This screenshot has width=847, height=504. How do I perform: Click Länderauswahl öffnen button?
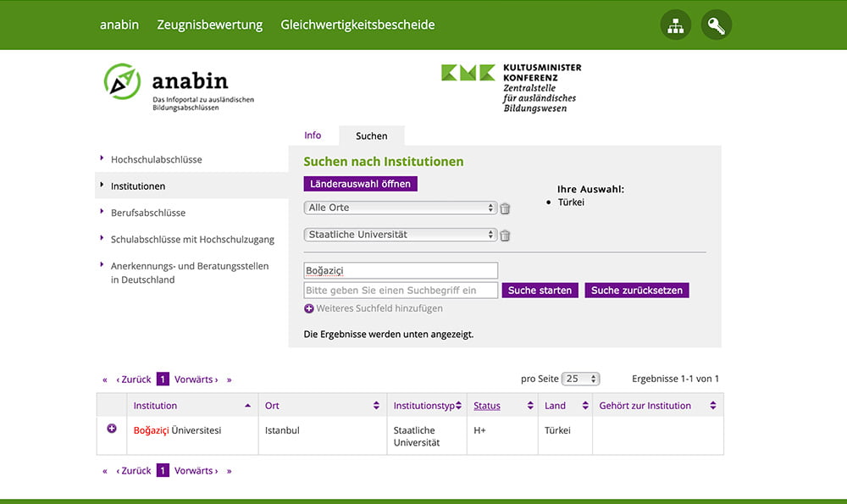point(360,184)
